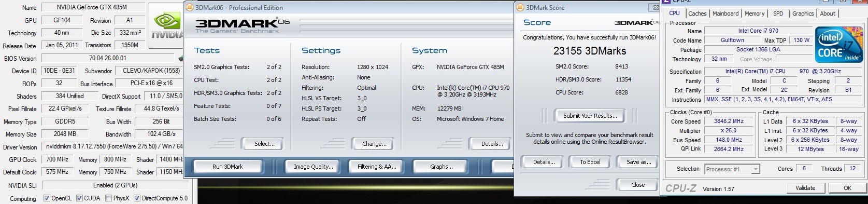The height and width of the screenshot is (204, 868).
Task: Click the Package field Socket 1366 LGA
Action: (758, 50)
